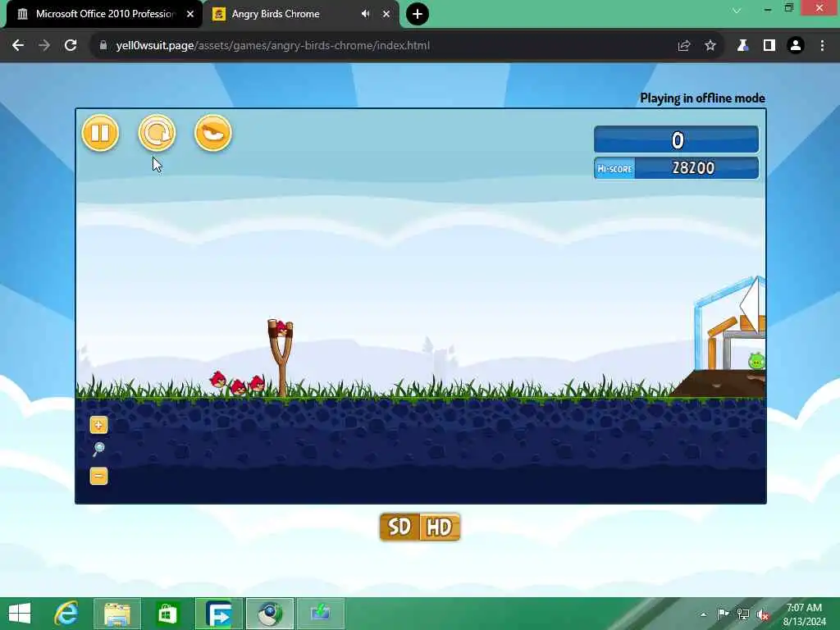The height and width of the screenshot is (630, 840).
Task: Open a new browser tab
Action: (418, 14)
